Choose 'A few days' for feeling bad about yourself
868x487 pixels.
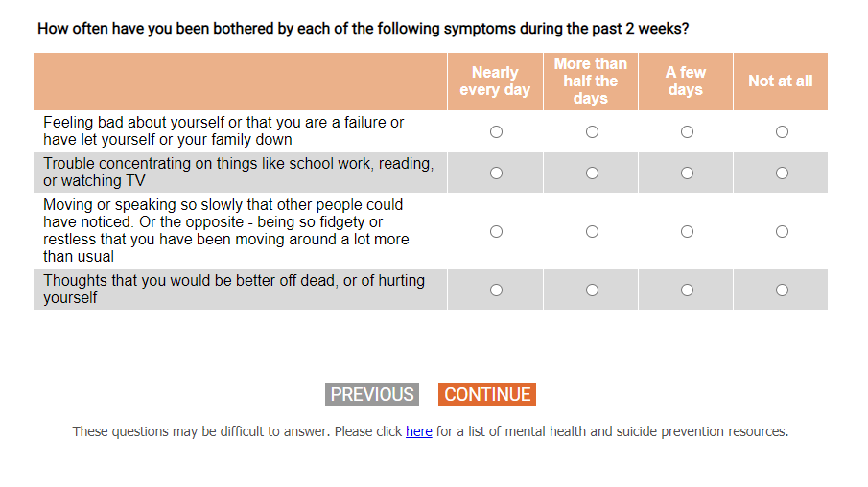687,132
